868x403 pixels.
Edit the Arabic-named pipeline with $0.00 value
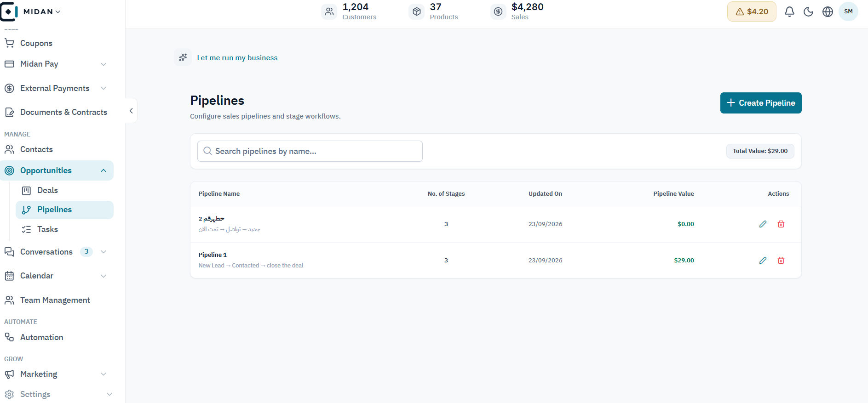(x=763, y=224)
